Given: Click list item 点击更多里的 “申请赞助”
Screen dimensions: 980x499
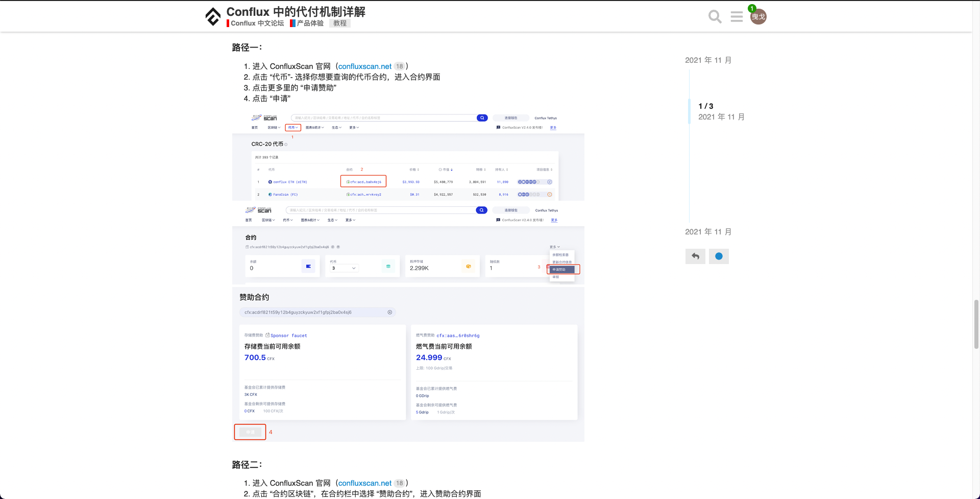Looking at the screenshot, I should (x=295, y=88).
